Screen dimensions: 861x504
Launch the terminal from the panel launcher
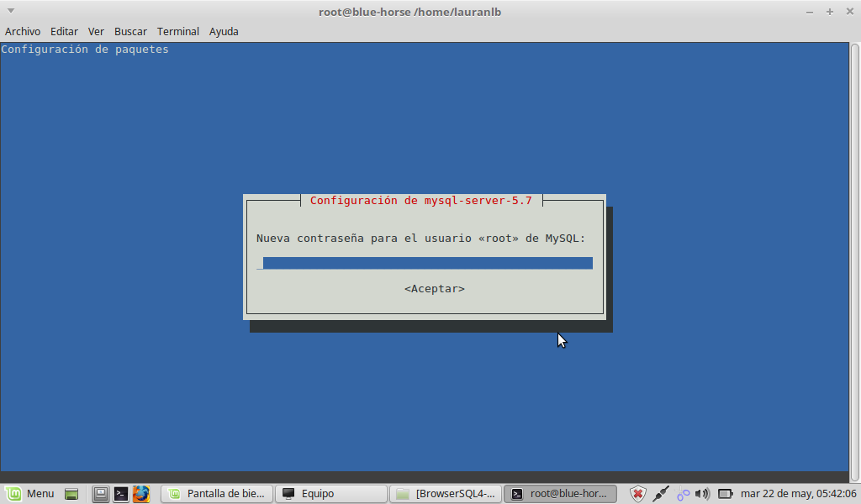121,494
